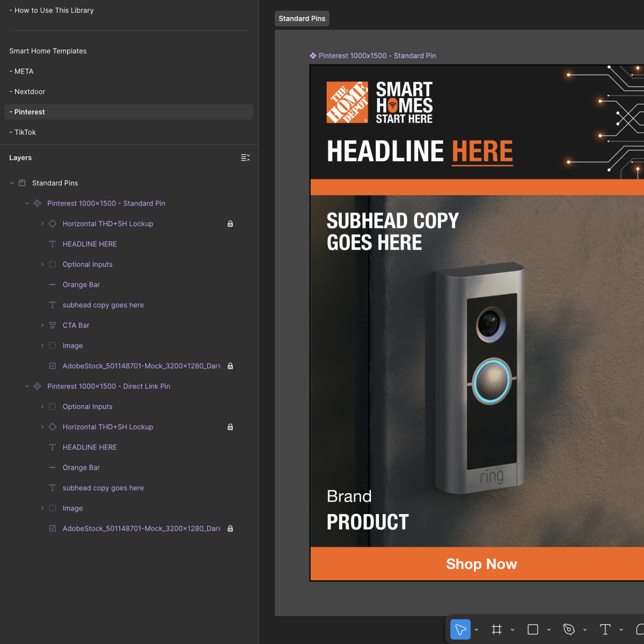Image resolution: width=644 pixels, height=644 pixels.
Task: Switch to the TikTok page
Action: click(x=129, y=132)
